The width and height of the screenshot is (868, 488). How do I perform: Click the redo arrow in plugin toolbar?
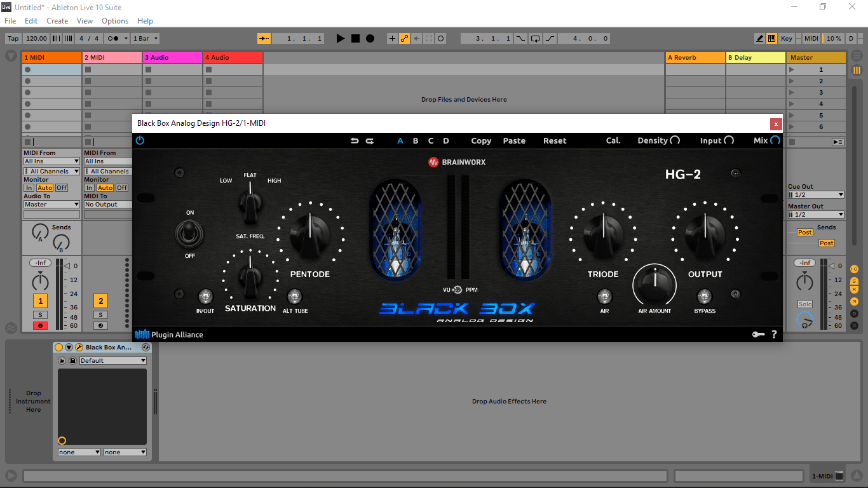point(370,141)
